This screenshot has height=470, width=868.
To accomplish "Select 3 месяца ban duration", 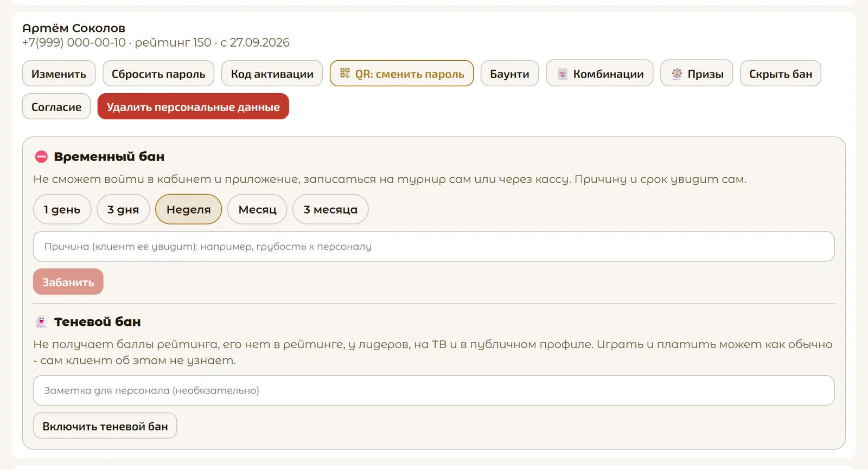I will pyautogui.click(x=330, y=209).
